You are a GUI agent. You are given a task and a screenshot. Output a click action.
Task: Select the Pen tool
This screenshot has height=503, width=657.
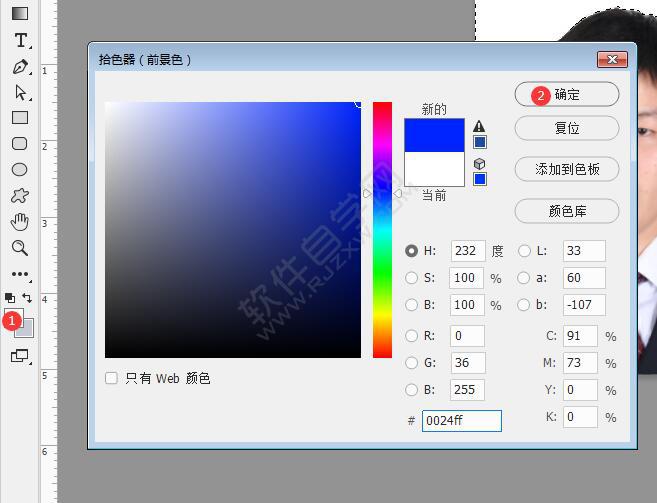tap(20, 67)
